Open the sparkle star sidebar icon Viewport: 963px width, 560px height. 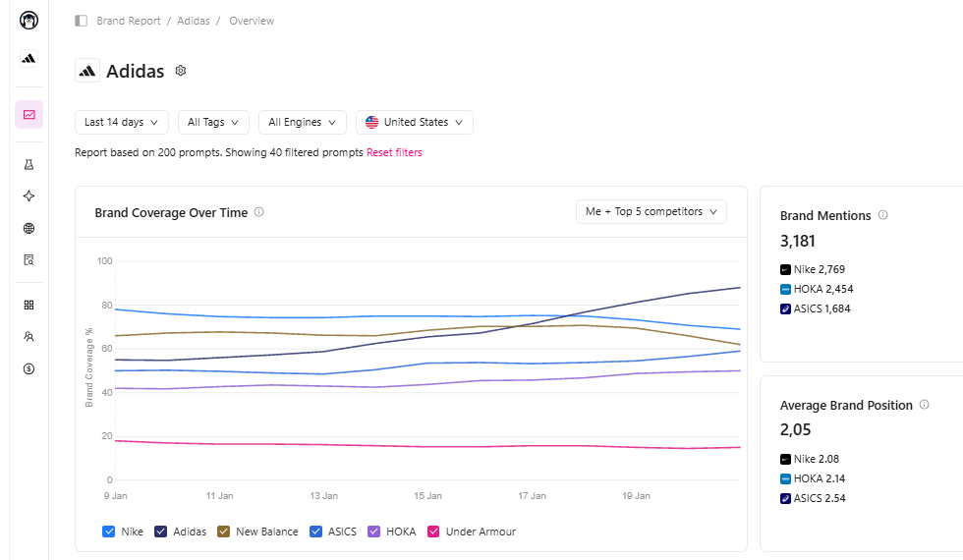click(x=28, y=196)
